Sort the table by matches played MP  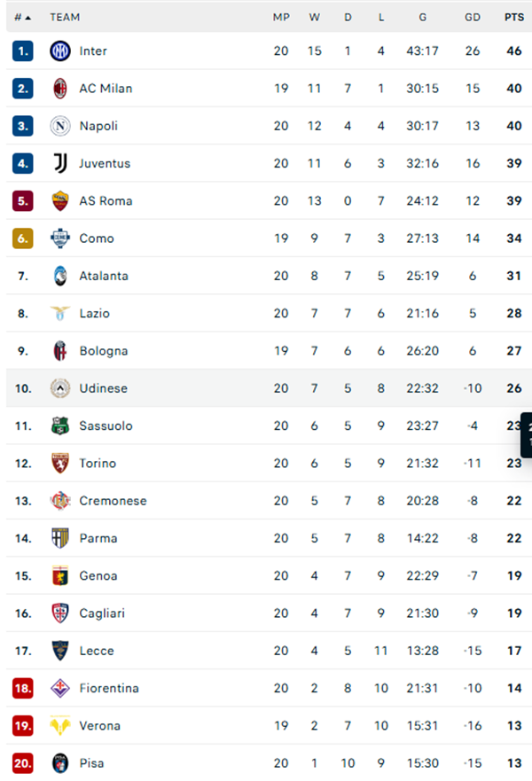(281, 17)
